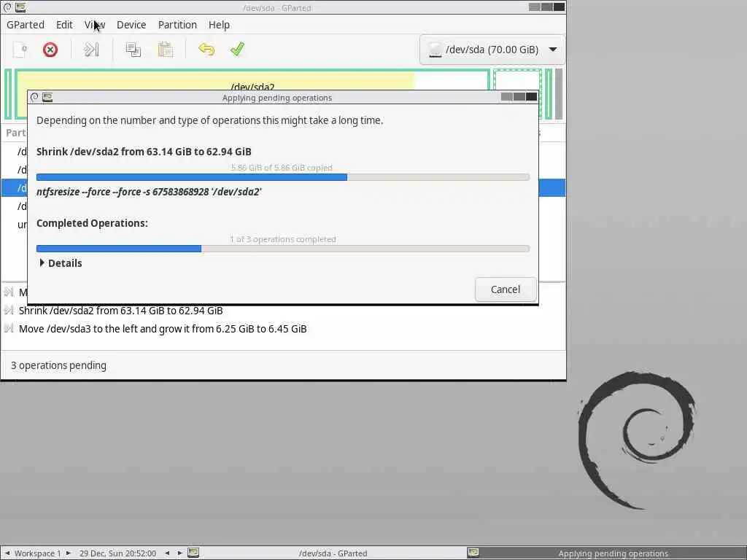Click the icon beside Shrink /dev/sda2 pending operation
The height and width of the screenshot is (560, 747).
click(9, 311)
